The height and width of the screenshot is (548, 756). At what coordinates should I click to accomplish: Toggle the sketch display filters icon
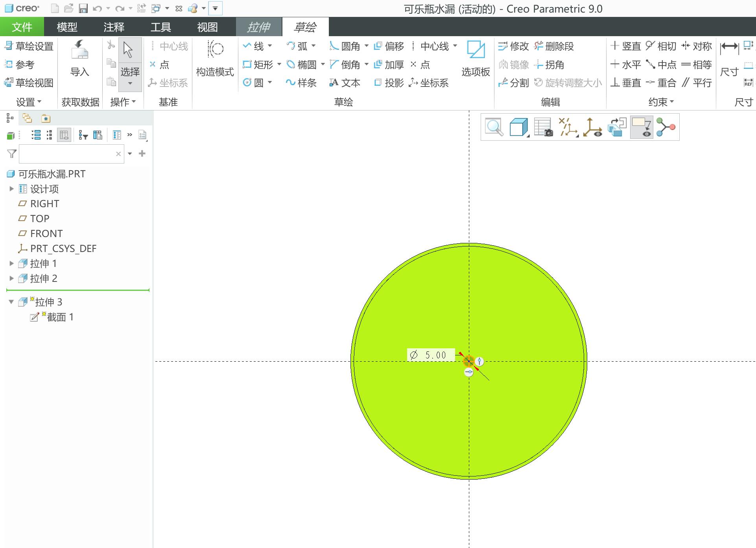tap(642, 127)
